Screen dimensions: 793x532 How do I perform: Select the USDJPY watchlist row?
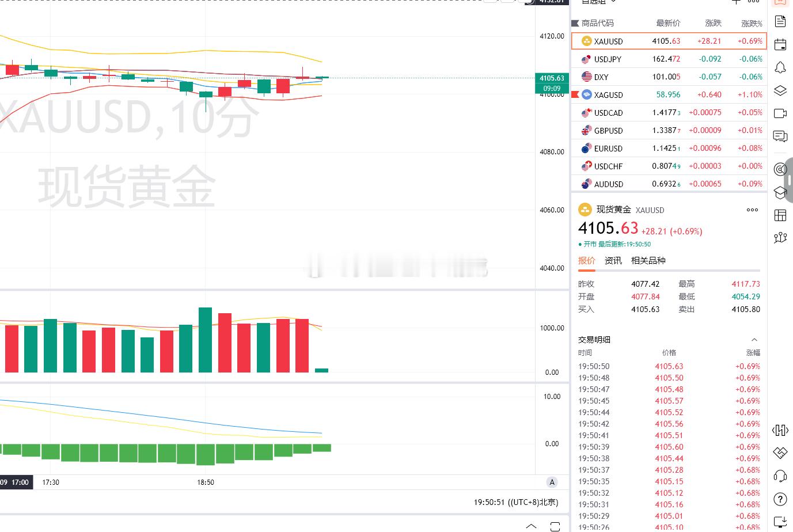tap(669, 59)
